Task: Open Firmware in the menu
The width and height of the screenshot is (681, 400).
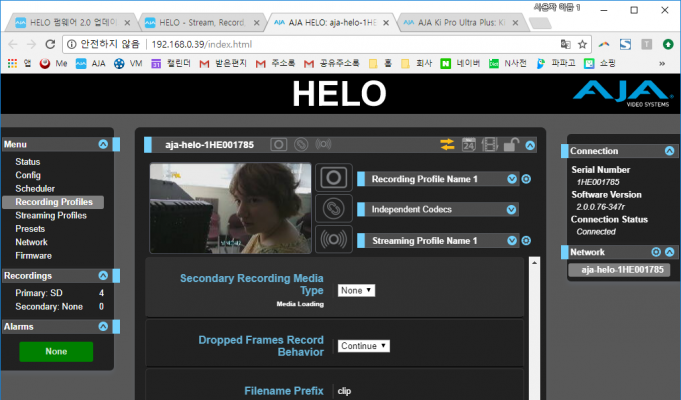Action: click(33, 256)
